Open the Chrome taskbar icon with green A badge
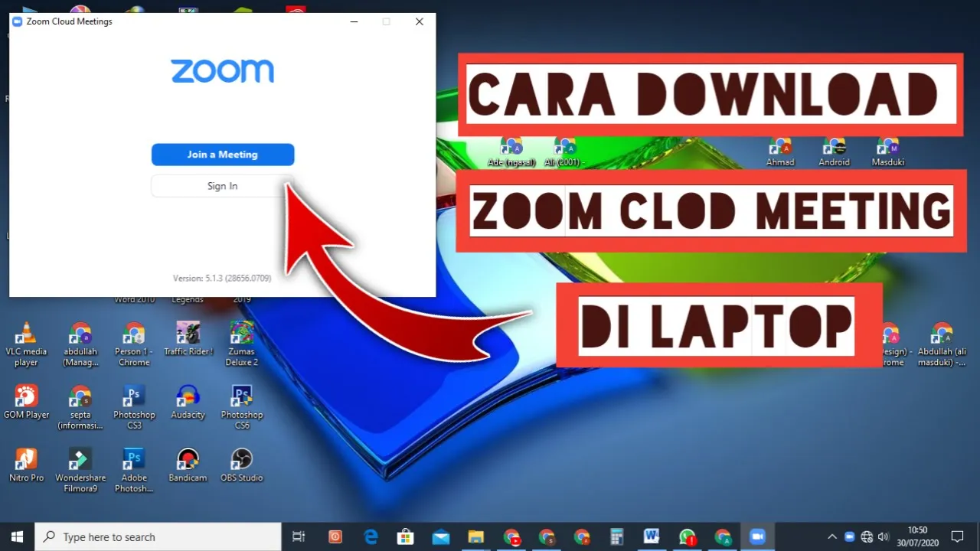980x551 pixels. click(723, 536)
